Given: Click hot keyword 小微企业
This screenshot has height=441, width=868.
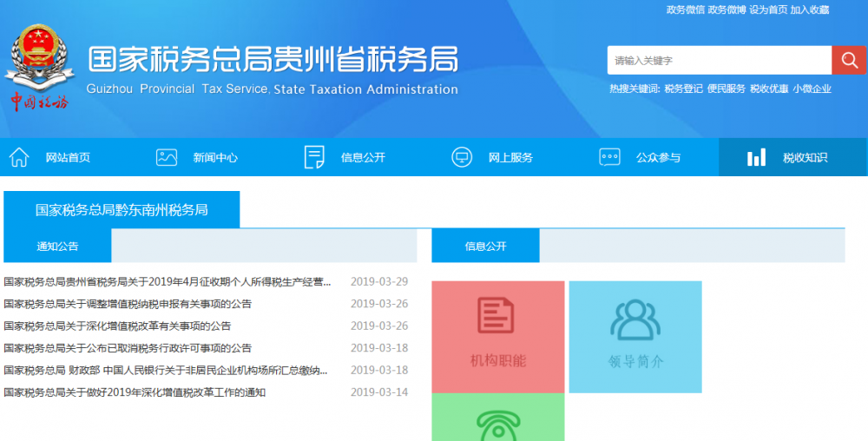Looking at the screenshot, I should (812, 89).
